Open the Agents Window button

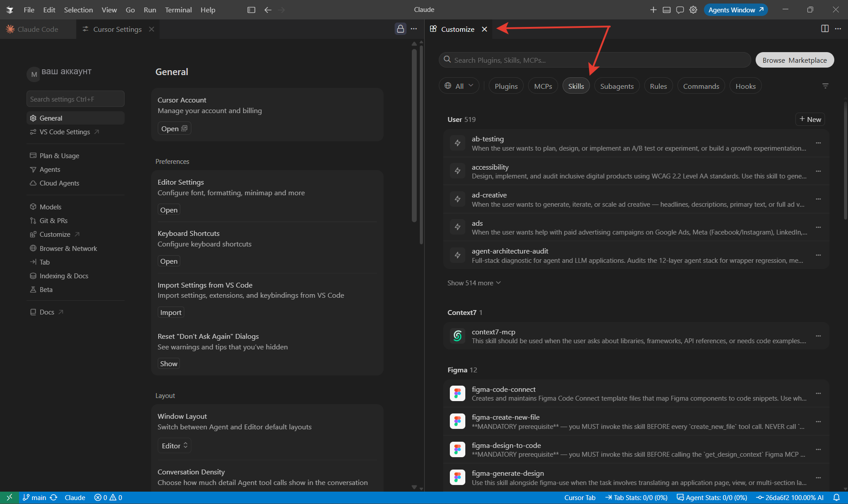point(736,10)
